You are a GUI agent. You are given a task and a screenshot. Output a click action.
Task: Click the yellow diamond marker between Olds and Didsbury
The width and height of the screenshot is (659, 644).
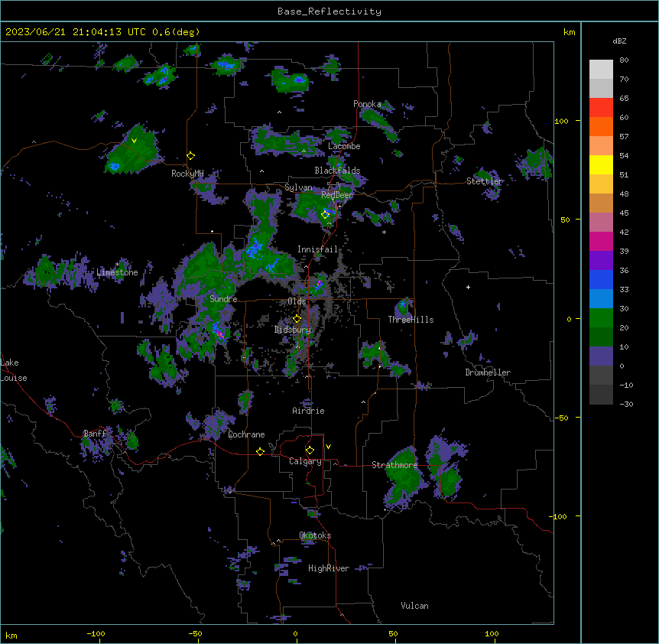click(x=297, y=318)
